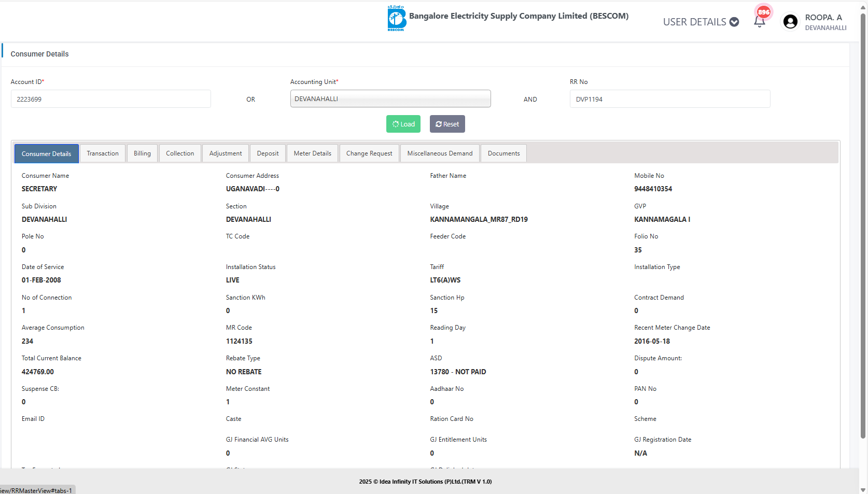Select ASD value 13780 - NOT PAID

(458, 372)
